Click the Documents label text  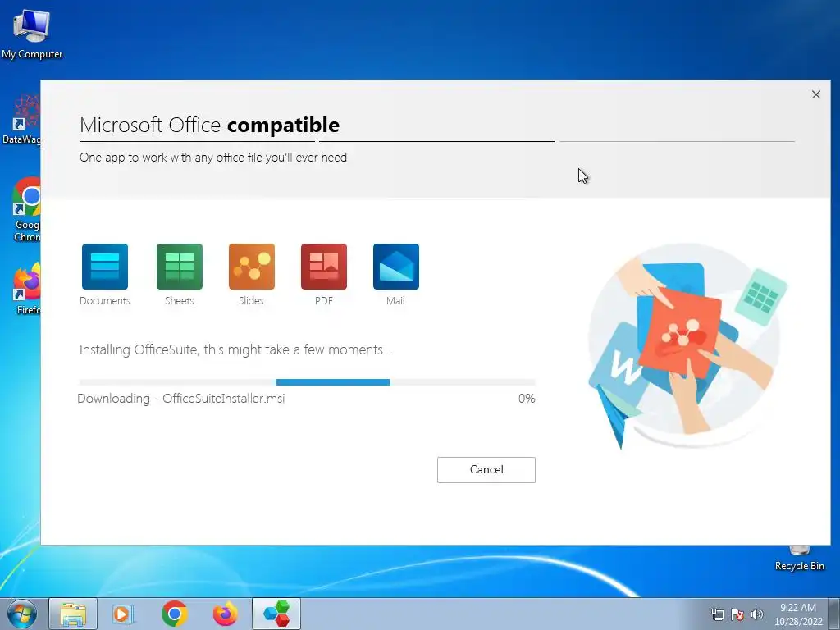tap(105, 300)
